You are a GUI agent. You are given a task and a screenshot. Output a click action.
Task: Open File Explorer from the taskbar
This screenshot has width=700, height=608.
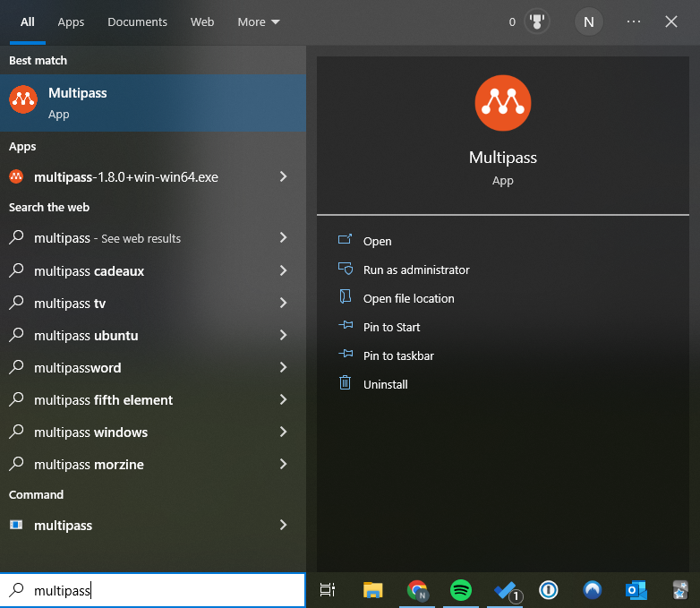click(x=373, y=590)
